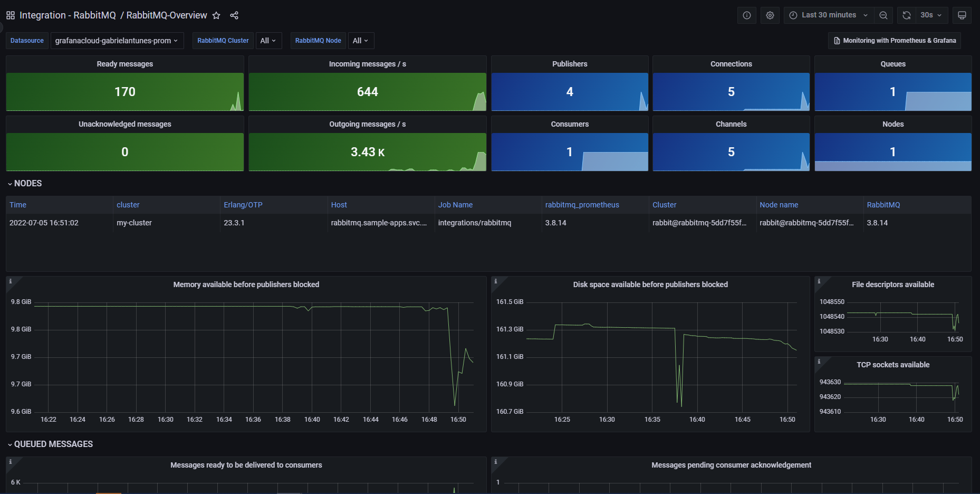Show info for TCP sockets available panel

[819, 362]
